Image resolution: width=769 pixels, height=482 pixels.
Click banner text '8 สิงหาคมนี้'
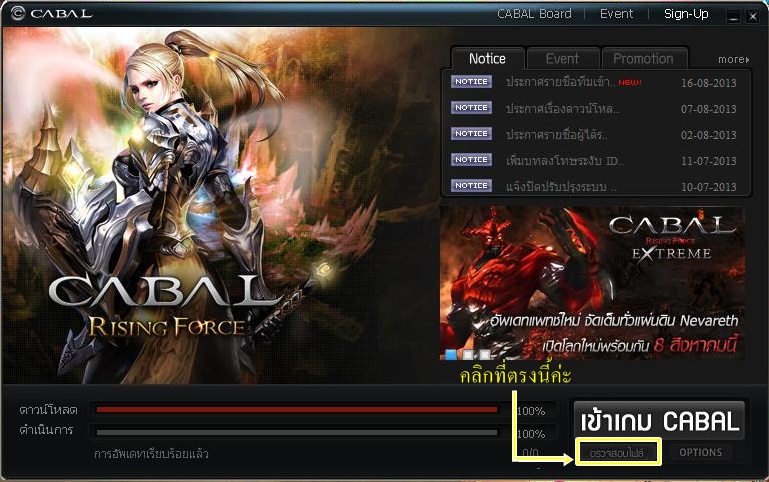[x=695, y=345]
